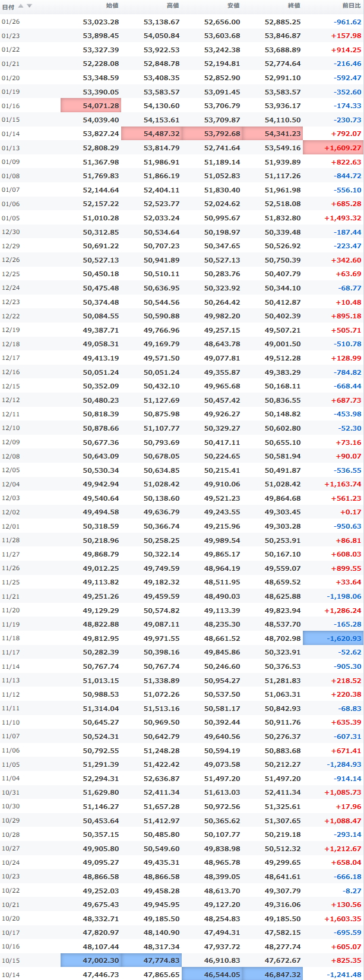This screenshot has width=364, height=980.
Task: Click the low value 48,964.19
Action: pos(222,568)
